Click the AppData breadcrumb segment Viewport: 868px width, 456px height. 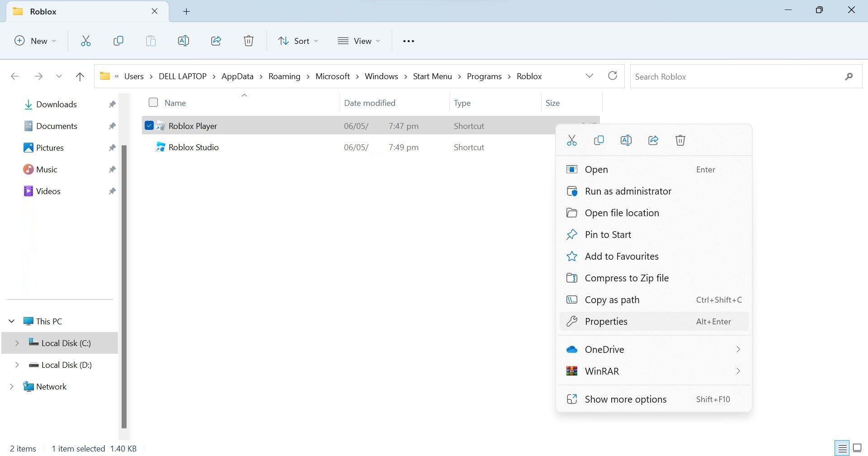(x=237, y=76)
